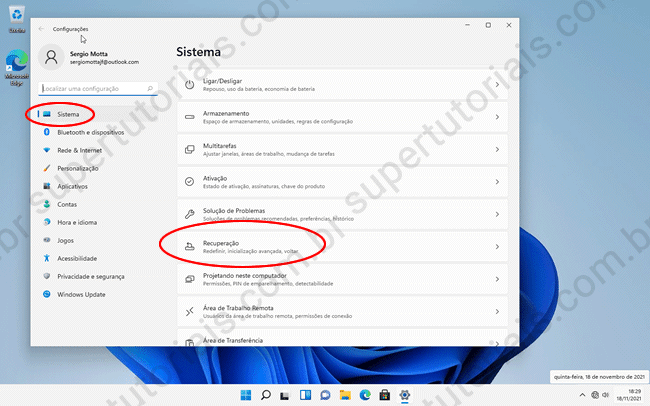Image resolution: width=650 pixels, height=406 pixels.
Task: Click the Hora e idioma globe icon
Action: coord(46,222)
